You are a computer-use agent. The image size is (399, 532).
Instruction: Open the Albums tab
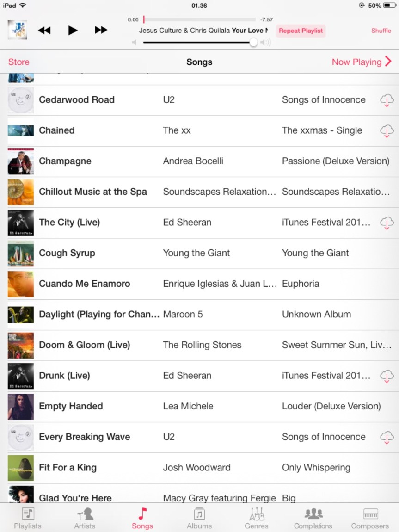tap(199, 518)
